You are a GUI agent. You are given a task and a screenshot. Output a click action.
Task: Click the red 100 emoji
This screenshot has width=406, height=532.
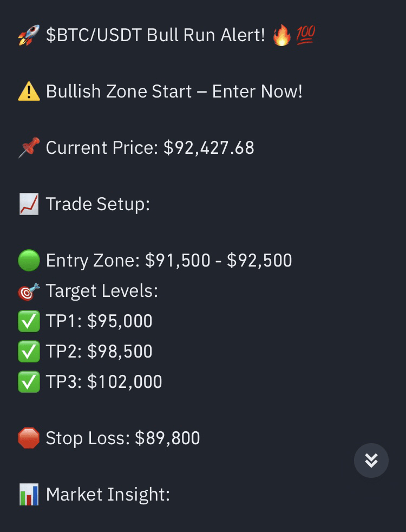[305, 36]
